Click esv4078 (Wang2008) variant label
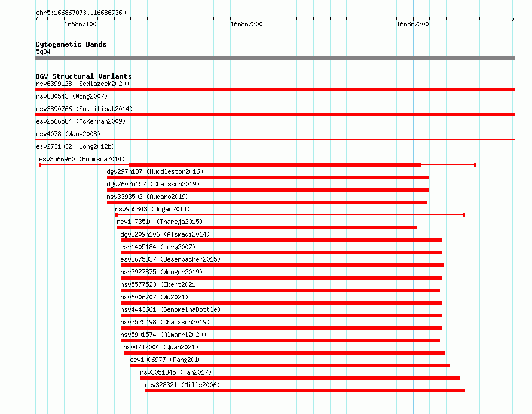Screen dimensions: 532x414 (68, 134)
